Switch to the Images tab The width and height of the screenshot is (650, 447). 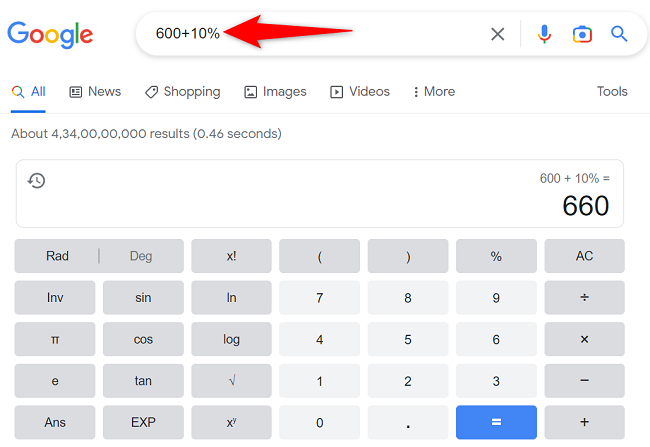[x=275, y=92]
